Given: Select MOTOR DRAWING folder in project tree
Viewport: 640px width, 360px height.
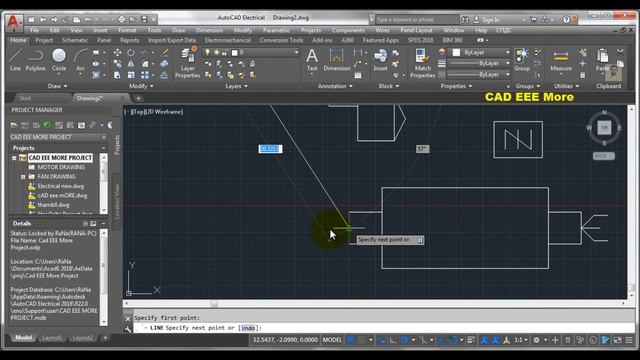Looking at the screenshot, I should (61, 167).
